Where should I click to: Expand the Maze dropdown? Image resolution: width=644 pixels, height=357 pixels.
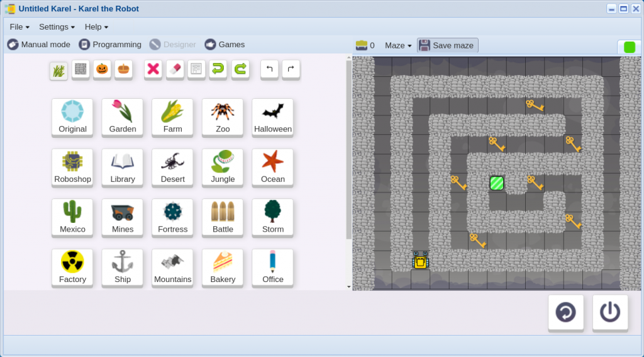pos(398,46)
